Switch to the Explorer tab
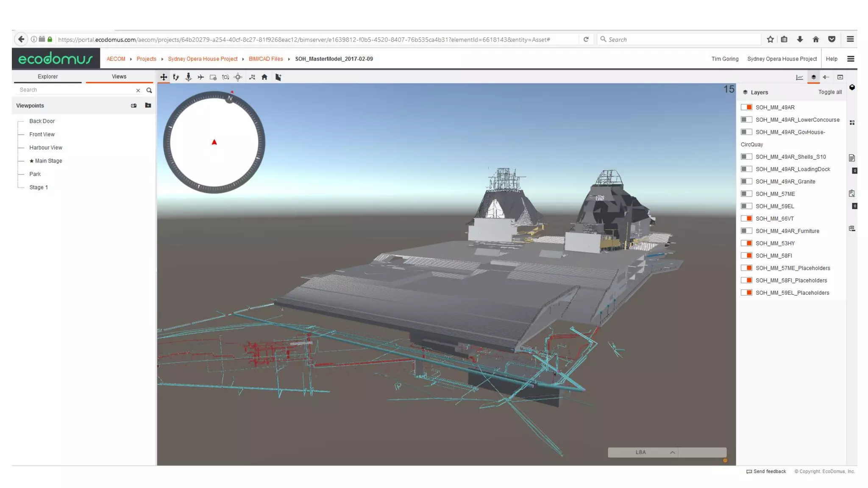Screen dimensions: 868x488 point(47,77)
